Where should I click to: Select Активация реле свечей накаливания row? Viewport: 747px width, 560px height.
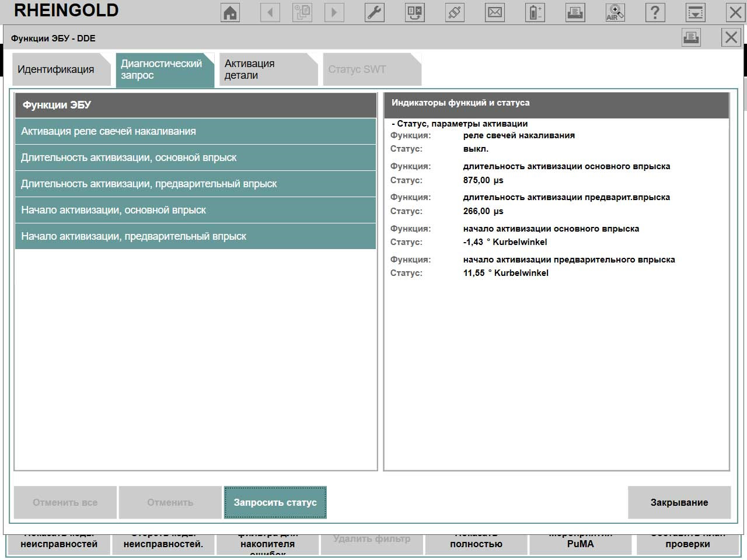click(x=196, y=131)
